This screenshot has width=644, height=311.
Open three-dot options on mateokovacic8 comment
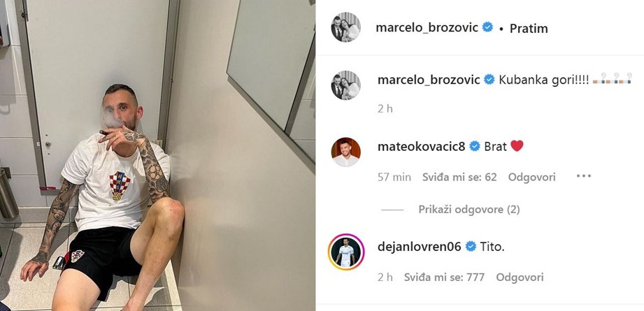(x=583, y=176)
